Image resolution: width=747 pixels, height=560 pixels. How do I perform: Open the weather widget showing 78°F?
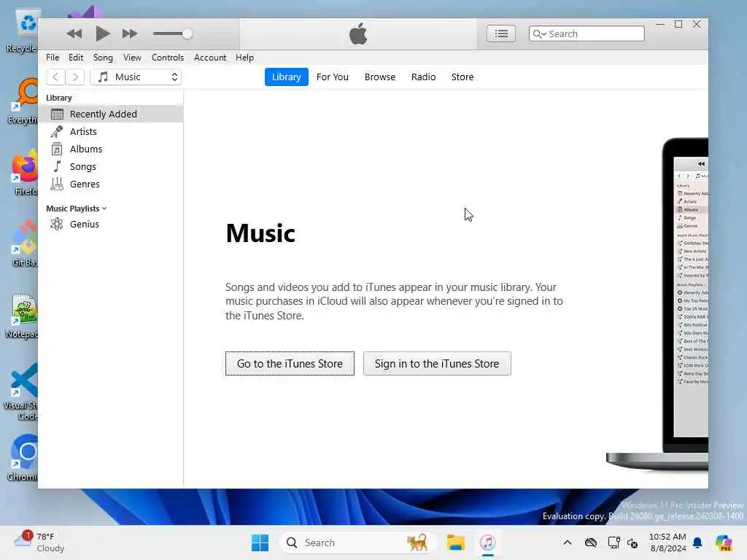point(39,542)
